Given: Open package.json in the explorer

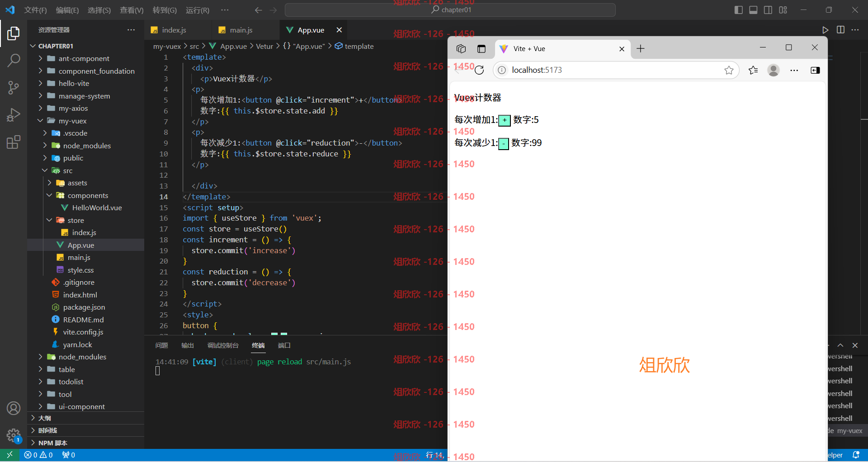Looking at the screenshot, I should [x=86, y=307].
